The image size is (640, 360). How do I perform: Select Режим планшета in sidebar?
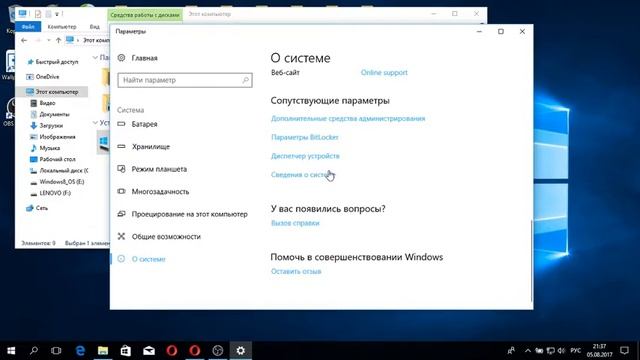159,169
